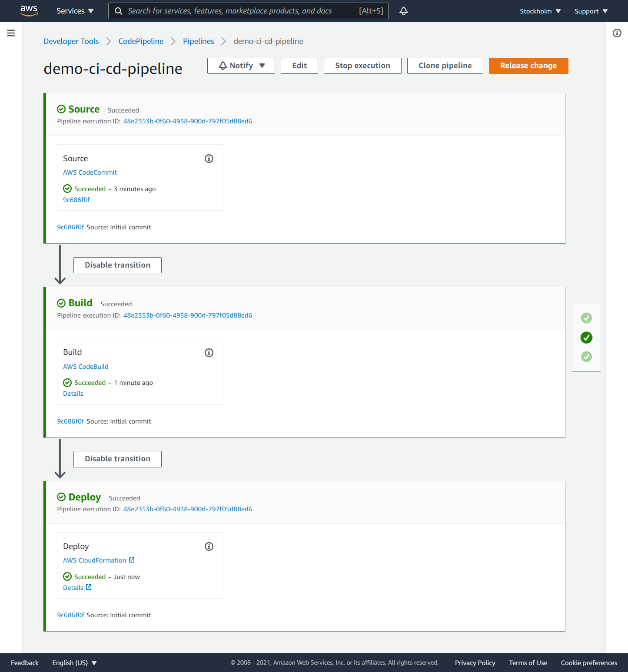The width and height of the screenshot is (628, 672).
Task: Click the external link icon beside AWS CloudFormation
Action: tap(132, 560)
